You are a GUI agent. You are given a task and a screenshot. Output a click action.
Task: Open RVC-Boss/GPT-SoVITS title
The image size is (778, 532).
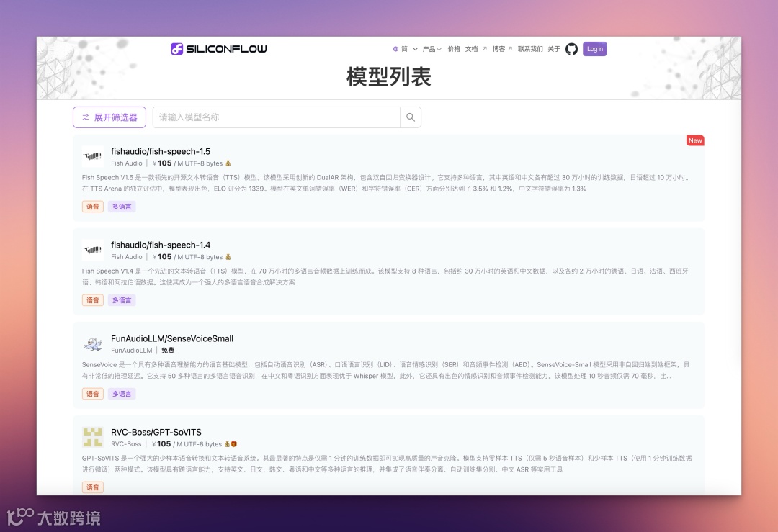[x=156, y=433]
